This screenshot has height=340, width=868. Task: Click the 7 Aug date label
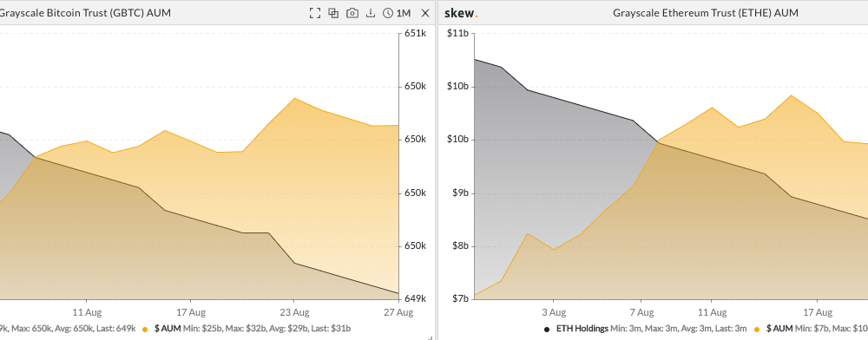[x=642, y=312]
